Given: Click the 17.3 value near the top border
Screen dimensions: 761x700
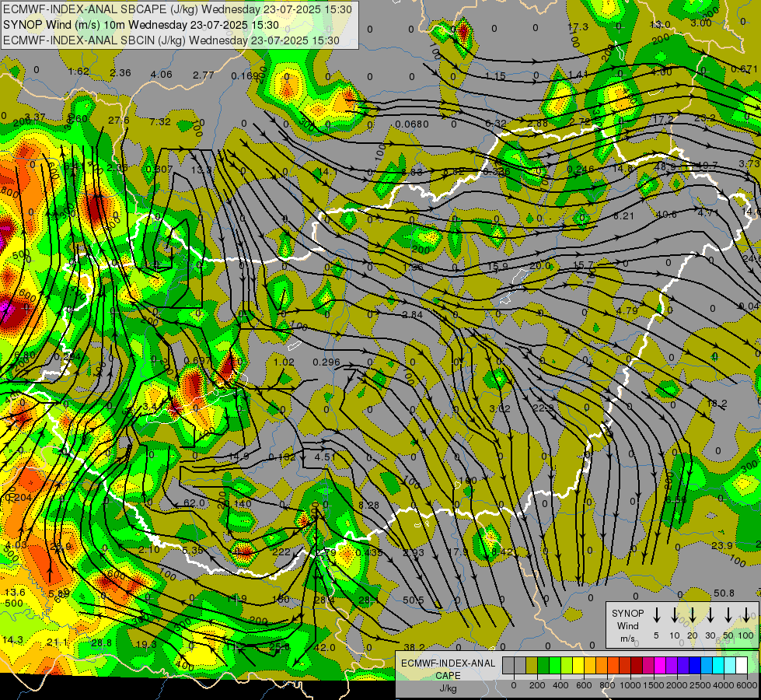Looking at the screenshot, I should (578, 26).
